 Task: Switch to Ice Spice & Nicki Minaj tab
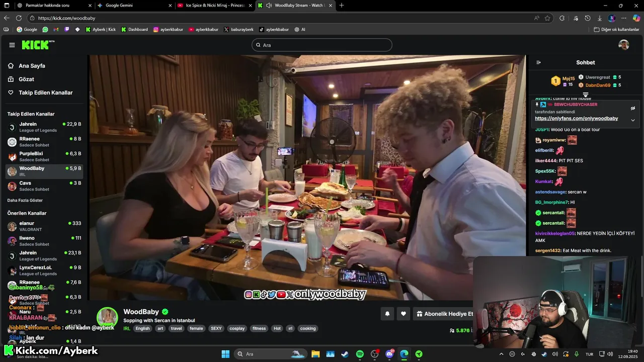coord(215,5)
